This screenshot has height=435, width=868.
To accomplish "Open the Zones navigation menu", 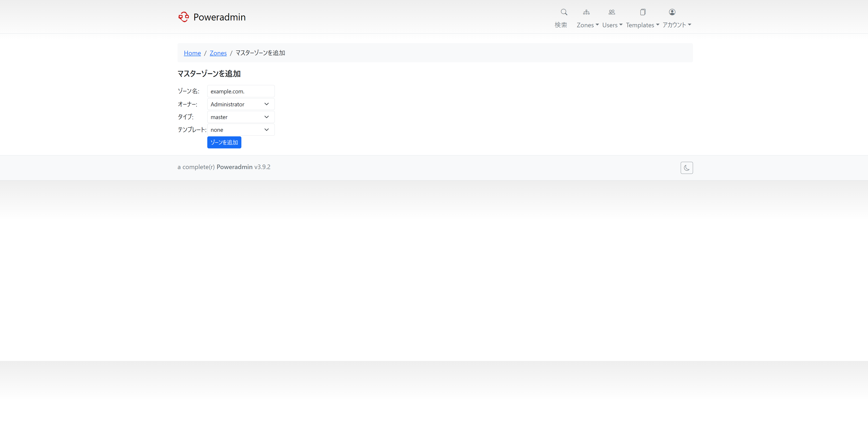I will tap(587, 25).
